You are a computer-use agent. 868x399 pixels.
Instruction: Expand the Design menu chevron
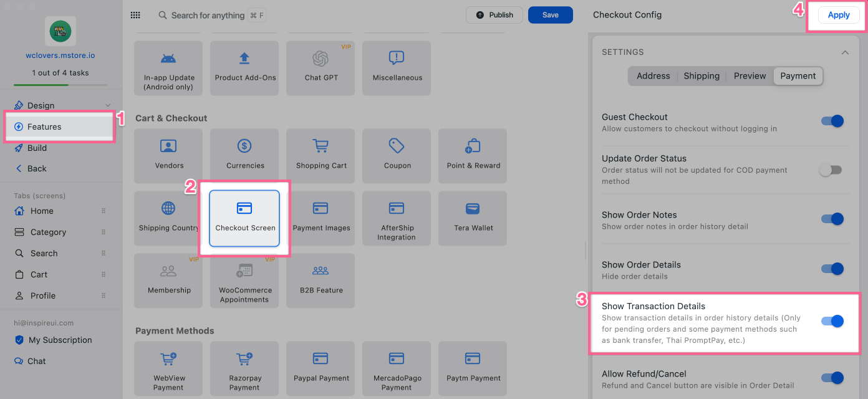(108, 105)
